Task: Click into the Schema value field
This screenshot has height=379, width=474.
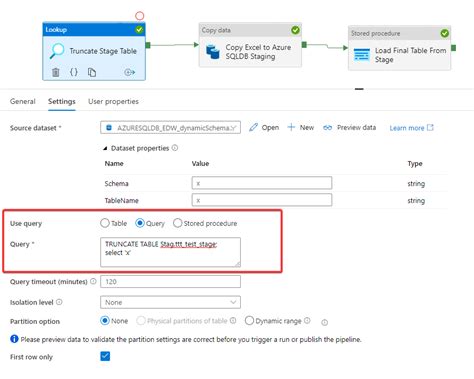Action: pos(262,183)
